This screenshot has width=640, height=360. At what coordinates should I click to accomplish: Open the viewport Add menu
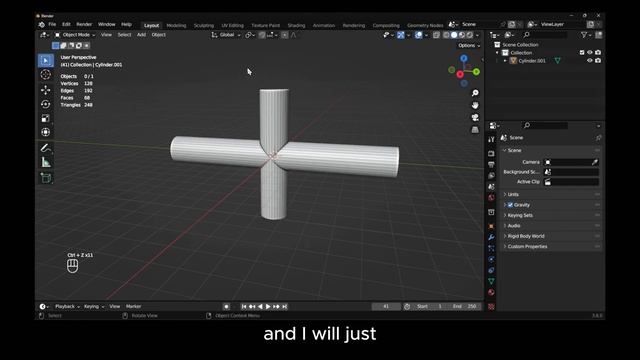pyautogui.click(x=141, y=35)
